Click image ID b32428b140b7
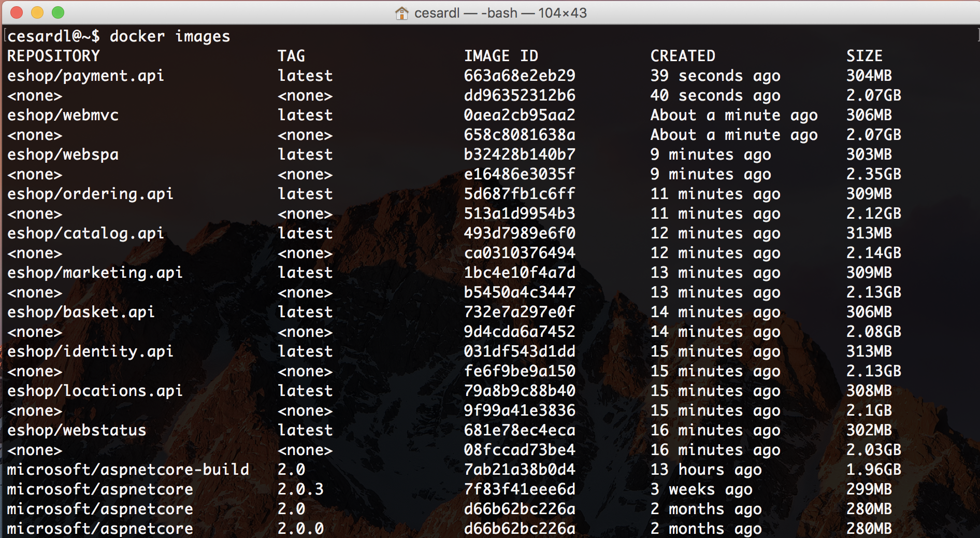 (520, 154)
